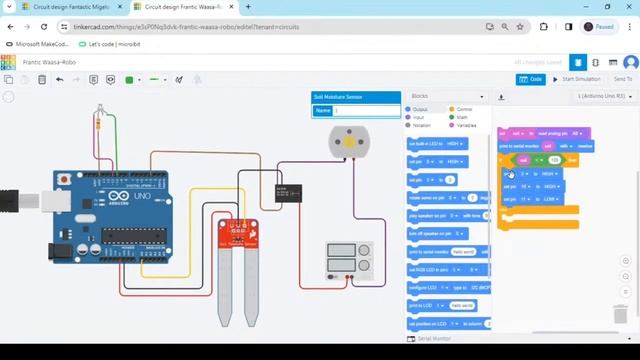
Task: Click the trash Delete icon in the toolbar
Action: coord(42,80)
